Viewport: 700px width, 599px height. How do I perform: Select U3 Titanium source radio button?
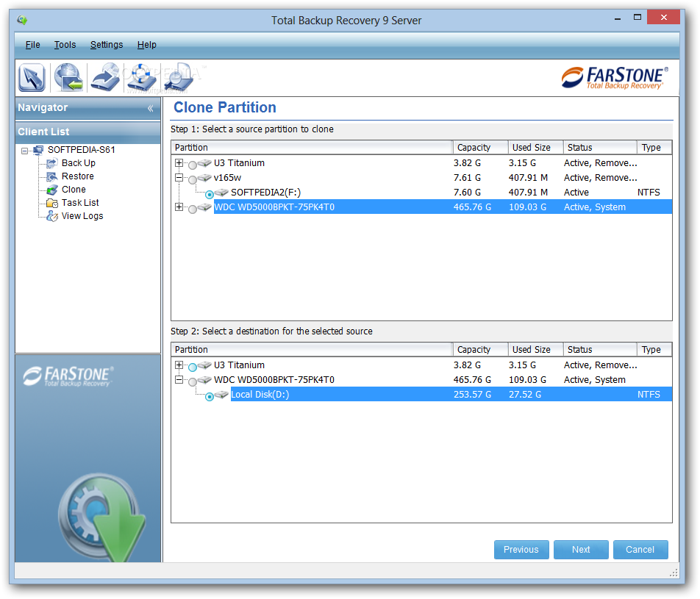193,165
